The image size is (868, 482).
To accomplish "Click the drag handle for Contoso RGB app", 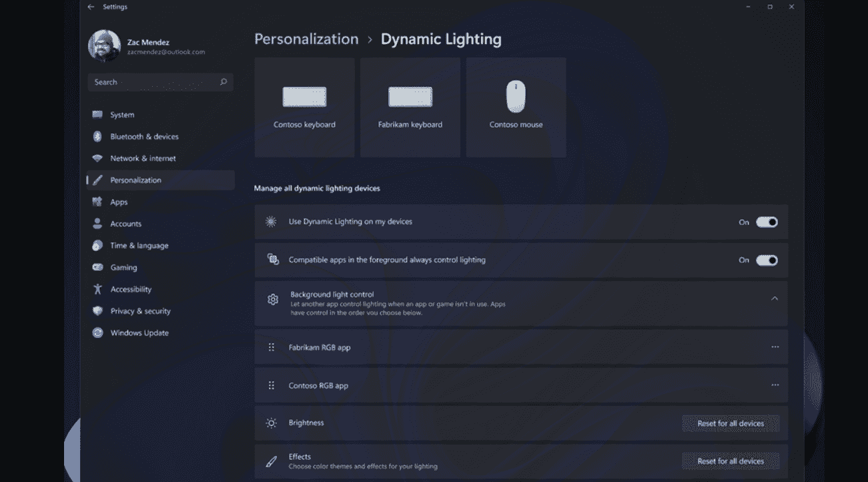I will (272, 385).
